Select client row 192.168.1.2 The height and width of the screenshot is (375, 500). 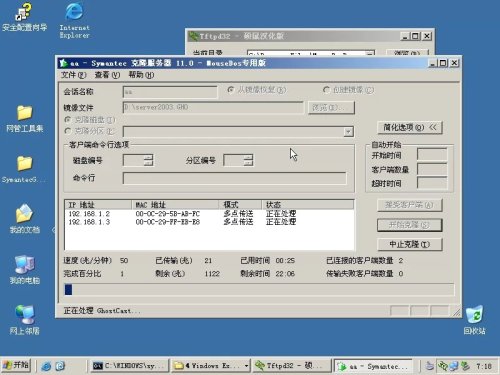coord(209,214)
